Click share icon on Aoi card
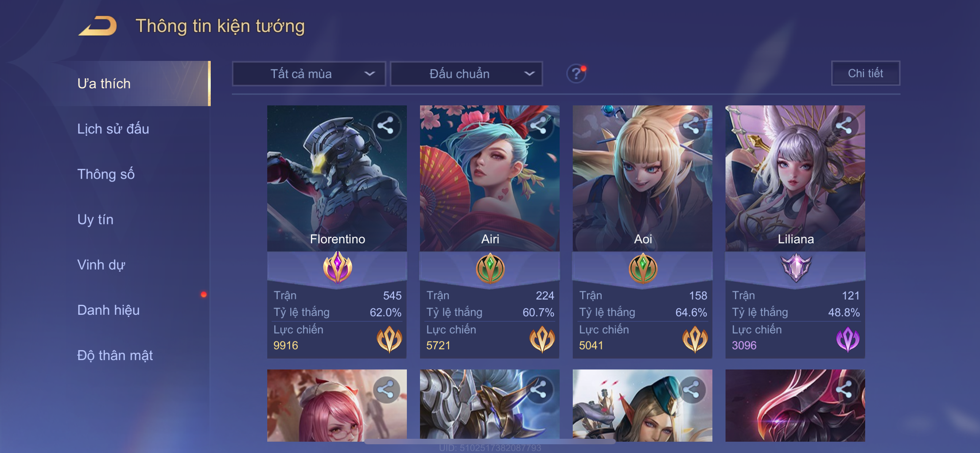This screenshot has width=980, height=453. [691, 125]
